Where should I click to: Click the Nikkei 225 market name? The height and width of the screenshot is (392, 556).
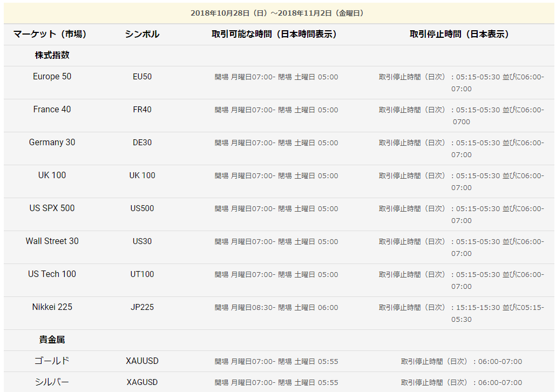(52, 307)
